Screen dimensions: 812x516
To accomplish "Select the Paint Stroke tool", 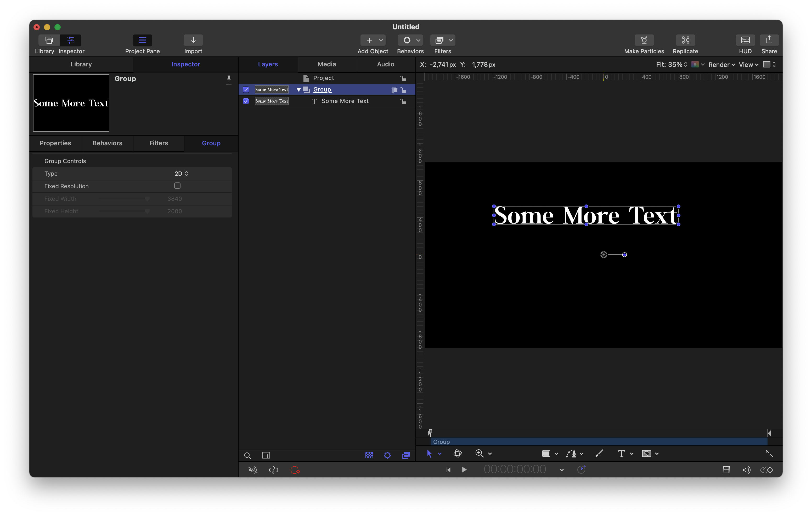I will 599,453.
